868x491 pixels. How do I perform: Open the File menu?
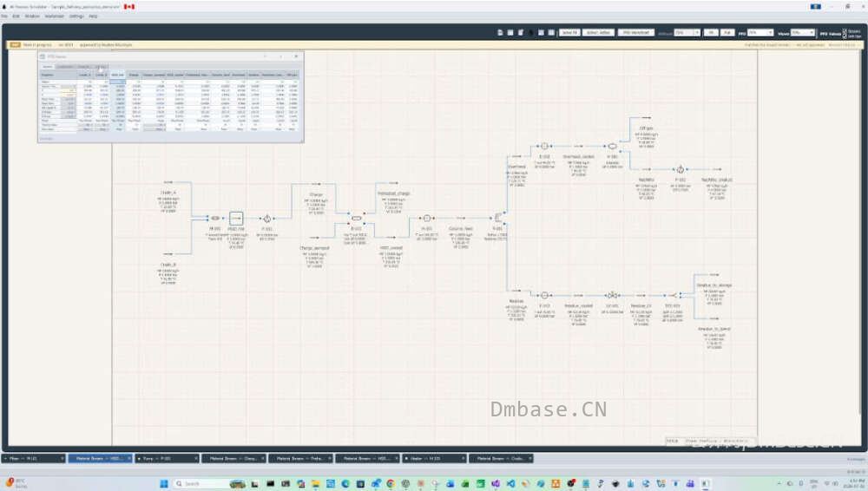[4, 16]
